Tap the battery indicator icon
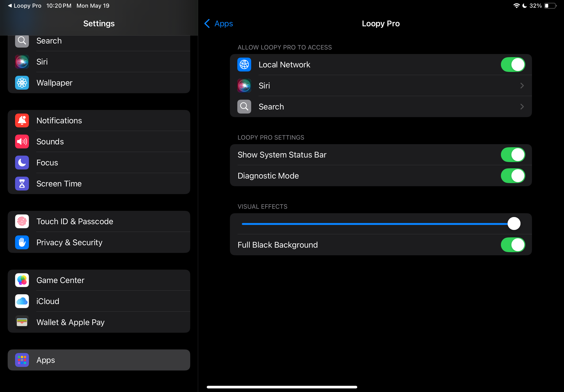The width and height of the screenshot is (564, 392). tap(550, 6)
